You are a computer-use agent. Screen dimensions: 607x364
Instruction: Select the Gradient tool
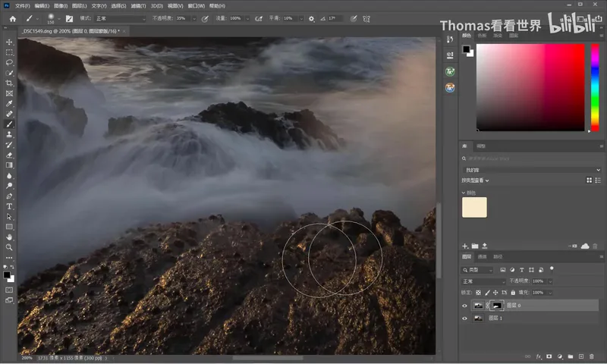9,165
